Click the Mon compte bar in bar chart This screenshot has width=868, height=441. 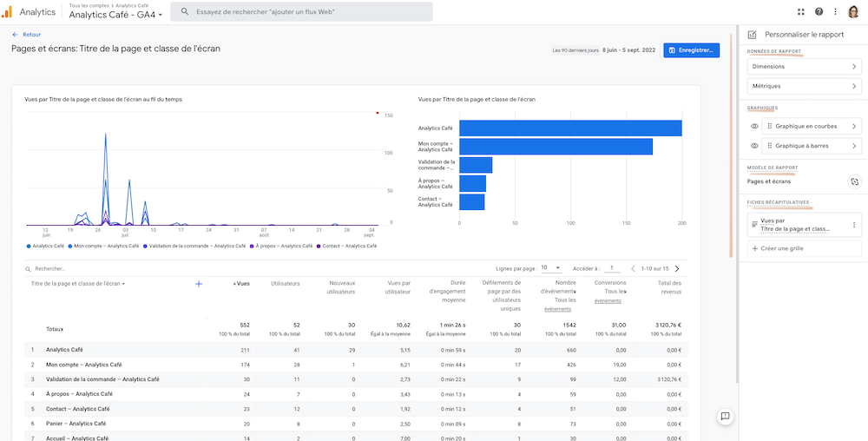(x=556, y=147)
